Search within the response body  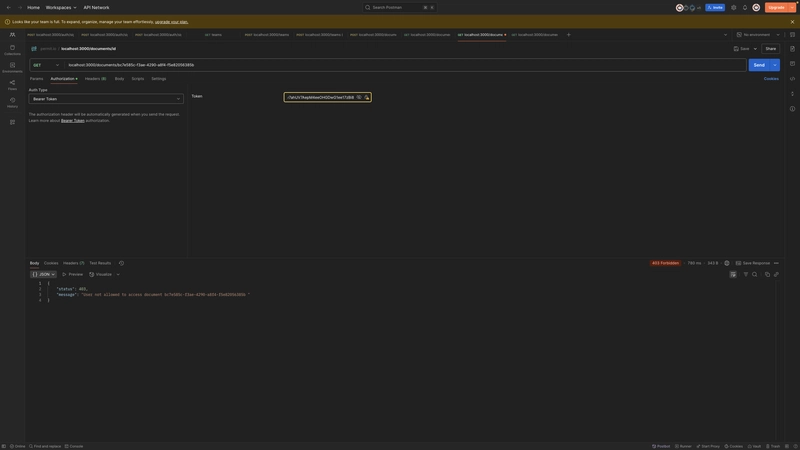[x=755, y=274]
